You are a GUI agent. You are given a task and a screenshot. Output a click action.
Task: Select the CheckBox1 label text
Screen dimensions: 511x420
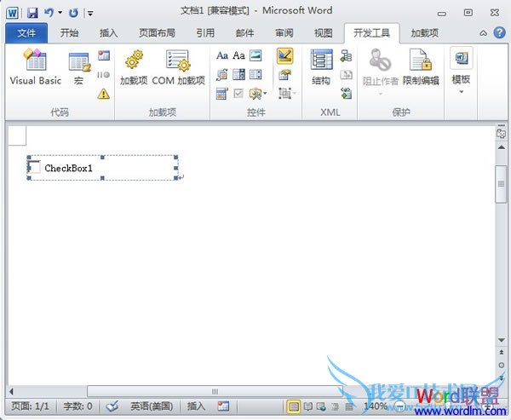coord(68,169)
